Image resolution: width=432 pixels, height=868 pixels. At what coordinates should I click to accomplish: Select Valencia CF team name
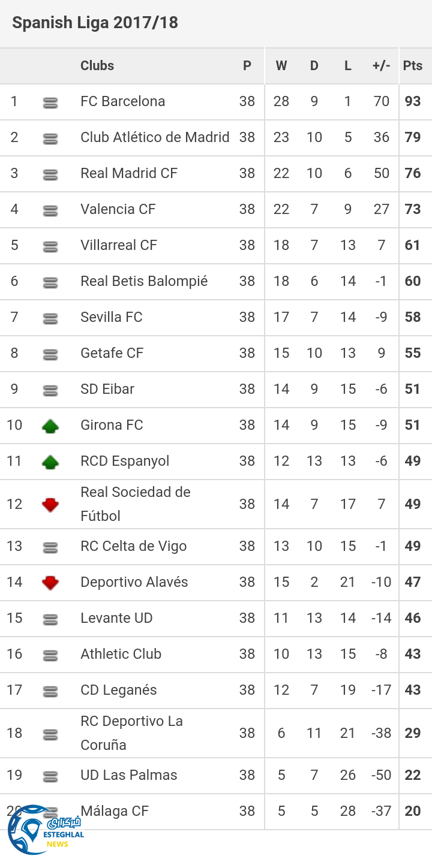[x=118, y=209]
